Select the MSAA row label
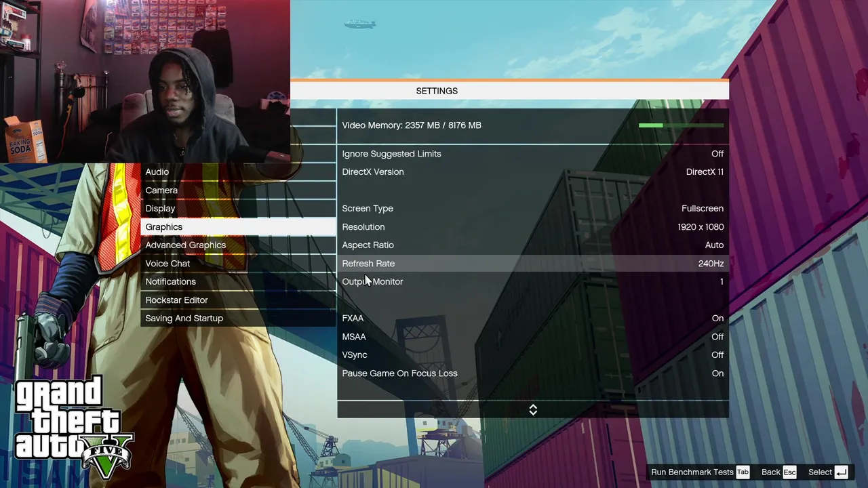The width and height of the screenshot is (868, 488). pos(354,337)
